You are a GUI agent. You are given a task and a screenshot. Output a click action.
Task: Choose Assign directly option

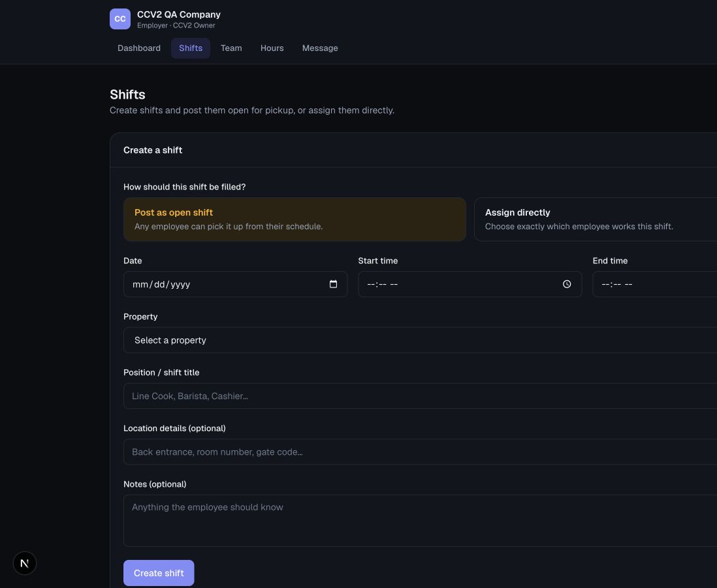596,219
